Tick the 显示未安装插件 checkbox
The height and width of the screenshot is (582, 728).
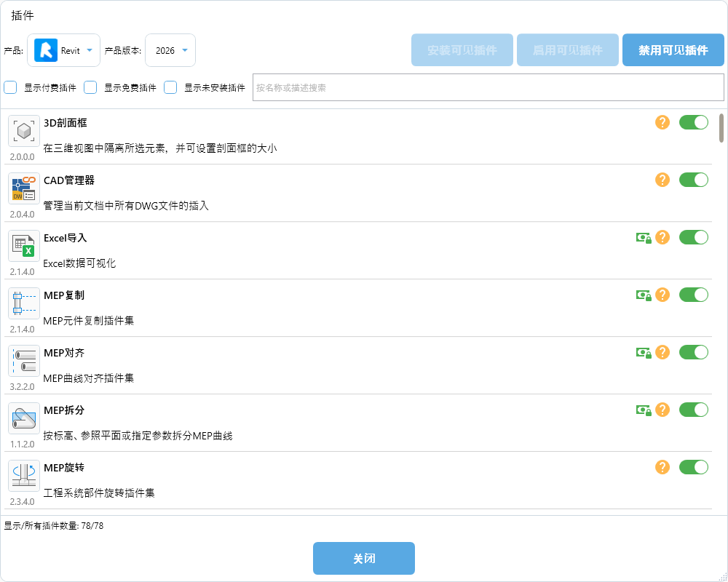coord(170,87)
